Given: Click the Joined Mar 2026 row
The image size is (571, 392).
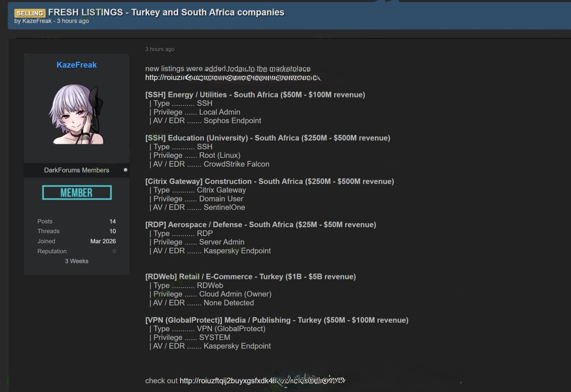Looking at the screenshot, I should pyautogui.click(x=76, y=241).
